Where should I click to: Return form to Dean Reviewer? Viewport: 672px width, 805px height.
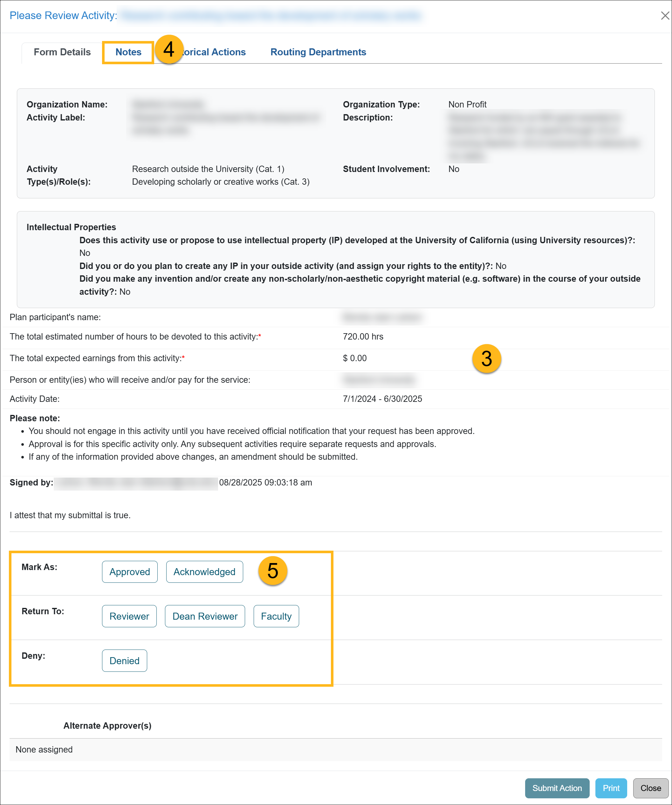coord(205,616)
